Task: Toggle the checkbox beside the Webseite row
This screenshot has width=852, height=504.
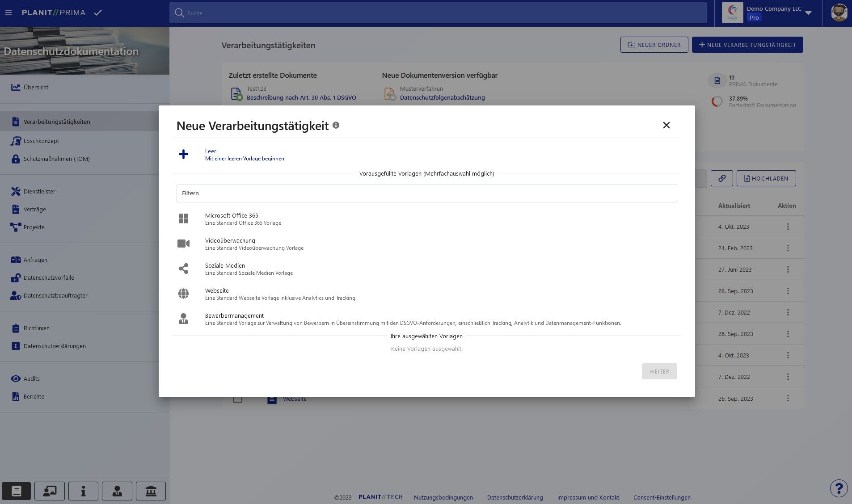Action: coord(237,399)
